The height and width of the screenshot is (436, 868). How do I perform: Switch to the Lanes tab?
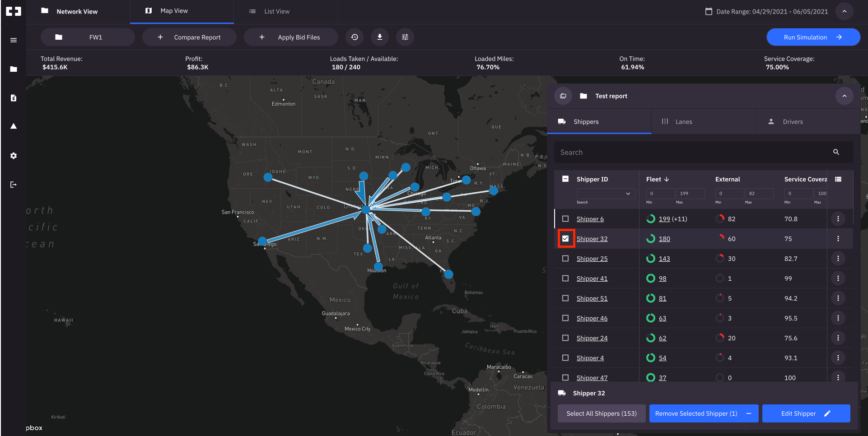tap(684, 121)
